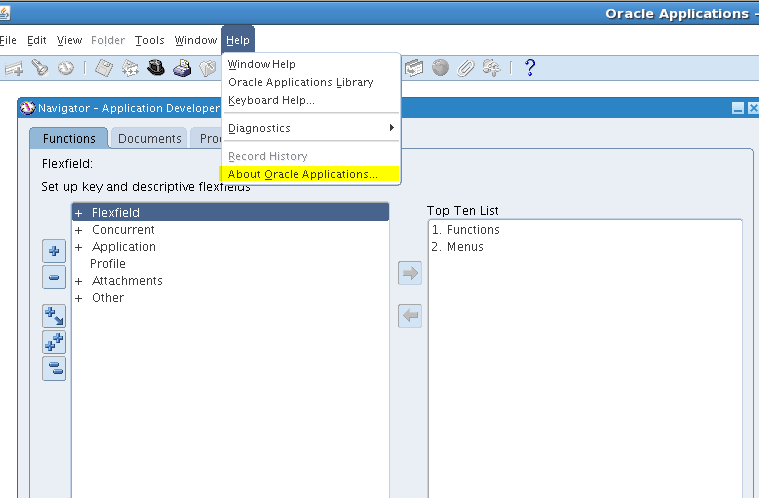The width and height of the screenshot is (759, 498).
Task: Select '1. Functions' in Top Ten List
Action: [465, 229]
